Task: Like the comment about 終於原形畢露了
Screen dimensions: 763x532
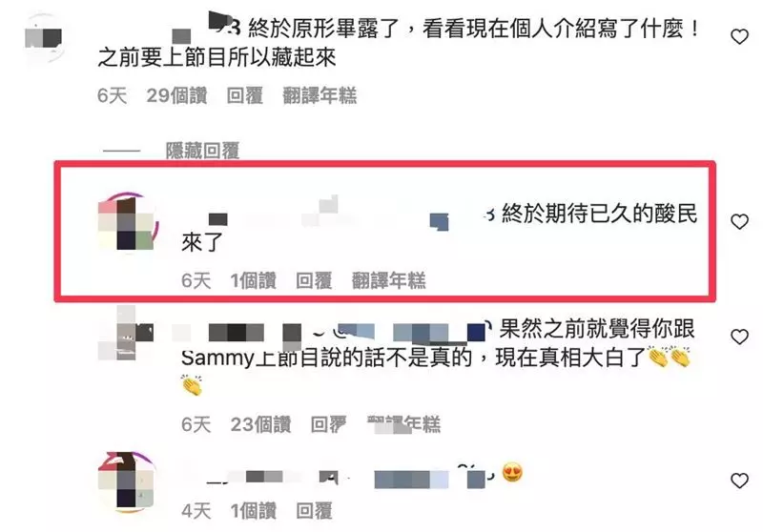Action: [x=739, y=36]
